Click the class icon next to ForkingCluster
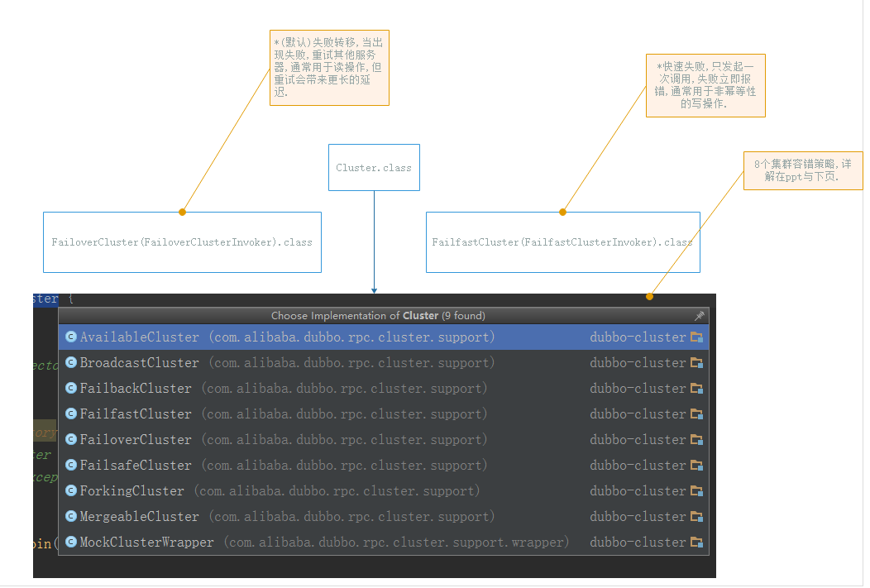The height and width of the screenshot is (588, 870). pyautogui.click(x=71, y=491)
